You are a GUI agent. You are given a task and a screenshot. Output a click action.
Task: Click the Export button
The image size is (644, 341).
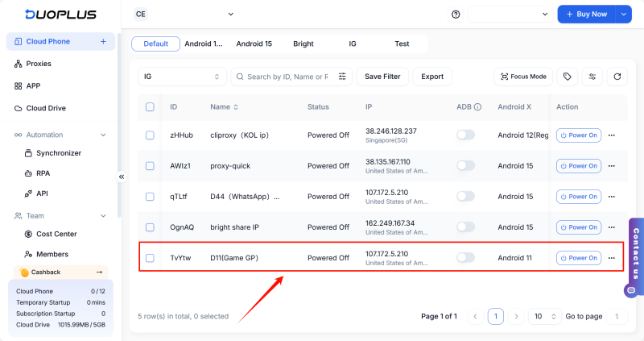pyautogui.click(x=432, y=77)
